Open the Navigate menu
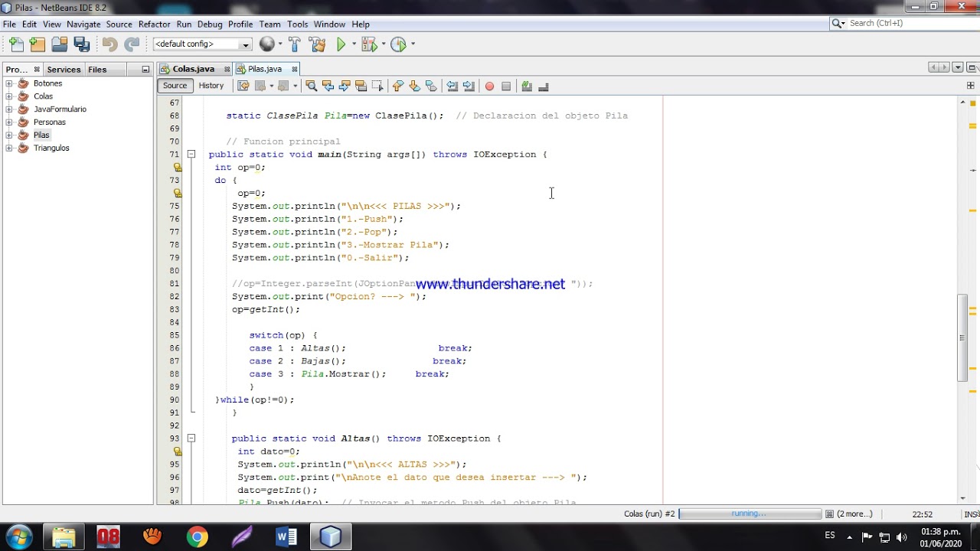The image size is (980, 551). coord(83,24)
